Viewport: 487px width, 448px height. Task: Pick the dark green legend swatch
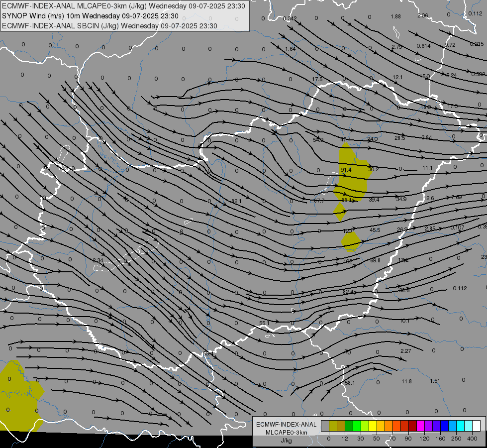coord(349,426)
